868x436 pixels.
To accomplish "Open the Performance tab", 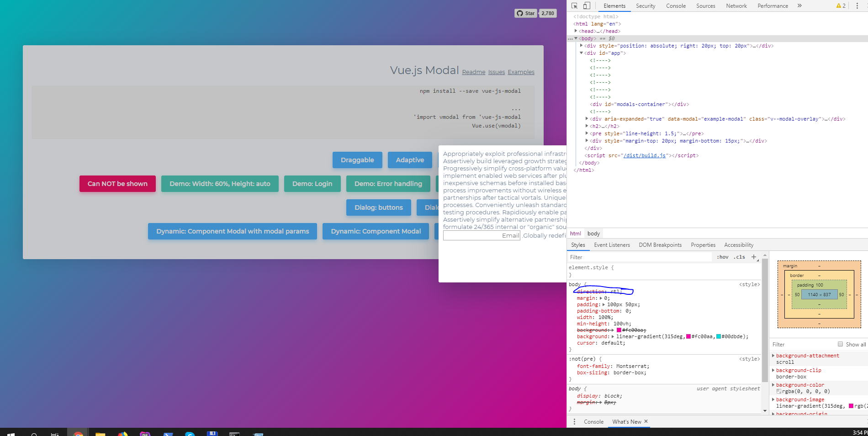I will pyautogui.click(x=773, y=6).
